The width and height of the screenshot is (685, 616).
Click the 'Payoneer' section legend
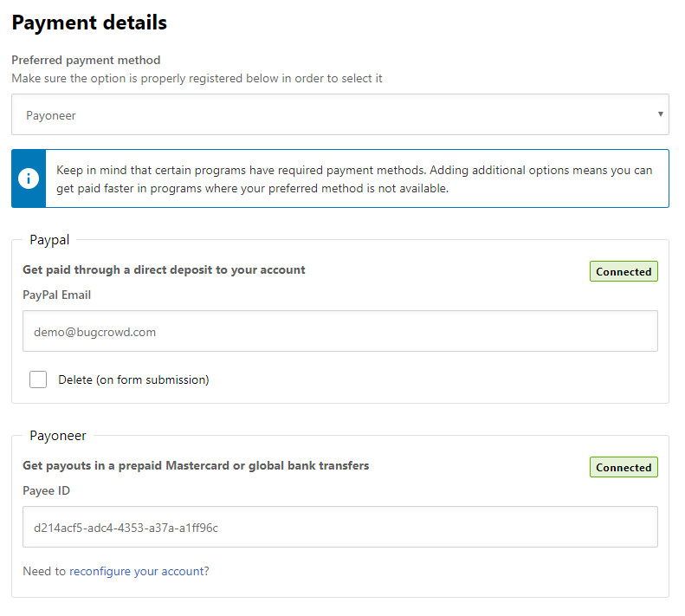point(58,436)
